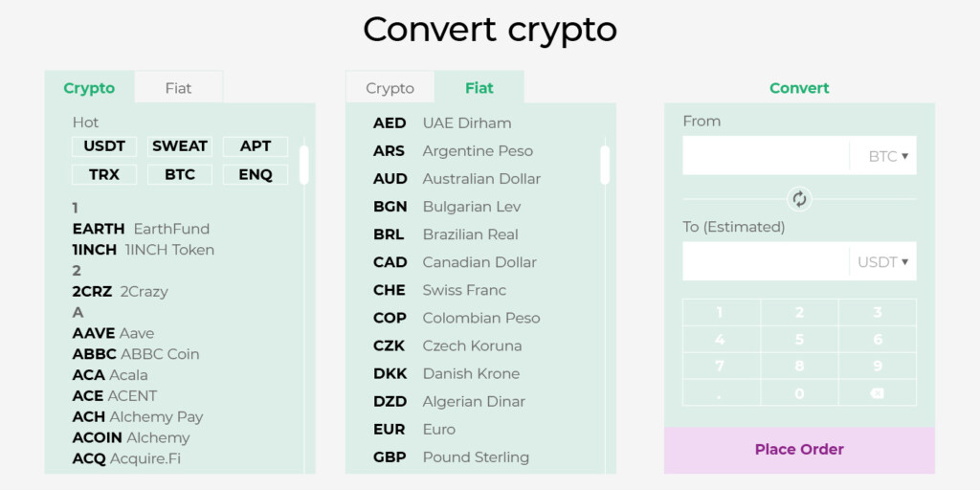Choose the ENQ hot token chip

coord(256,175)
